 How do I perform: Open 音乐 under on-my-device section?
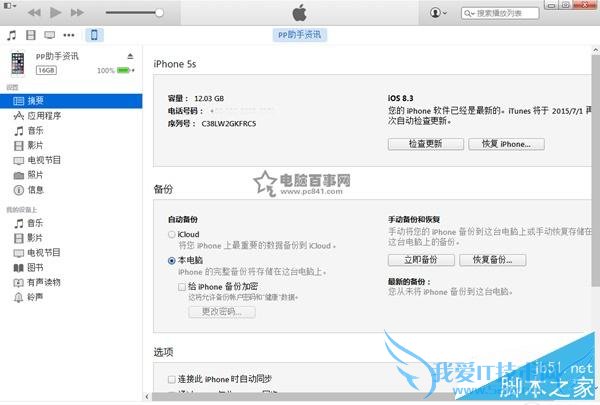35,223
